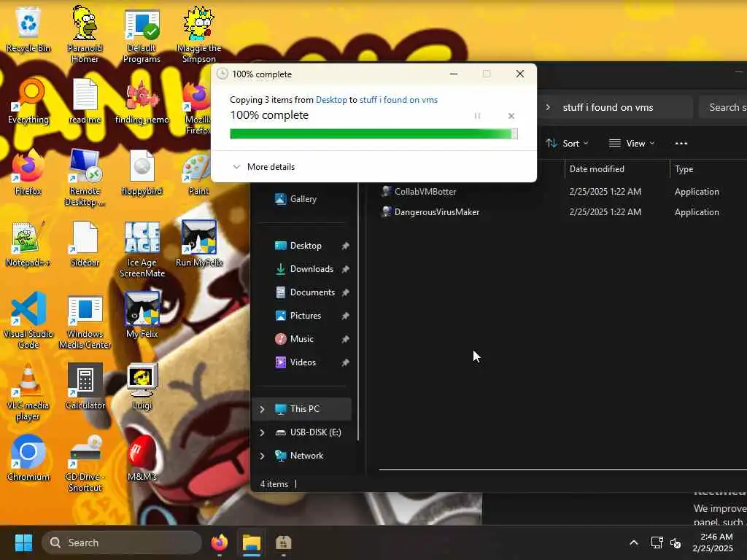Open the Sort dropdown in Explorer
Image resolution: width=747 pixels, height=560 pixels.
click(567, 144)
